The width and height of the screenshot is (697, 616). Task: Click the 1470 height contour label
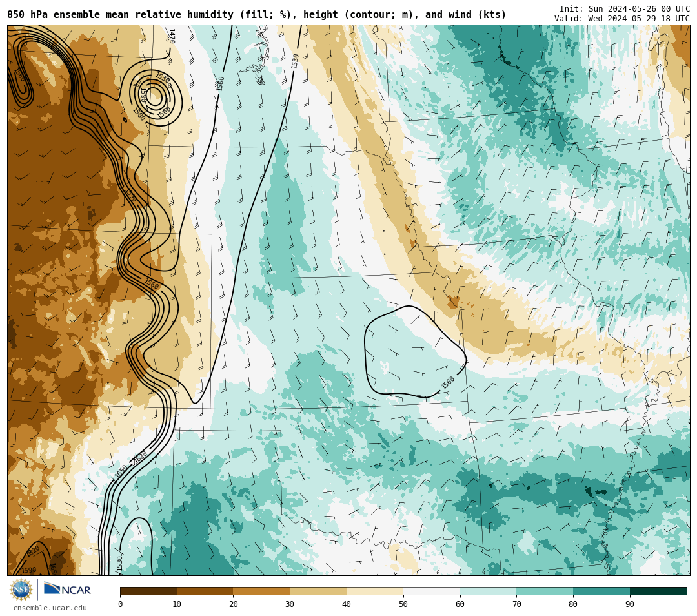pyautogui.click(x=172, y=36)
